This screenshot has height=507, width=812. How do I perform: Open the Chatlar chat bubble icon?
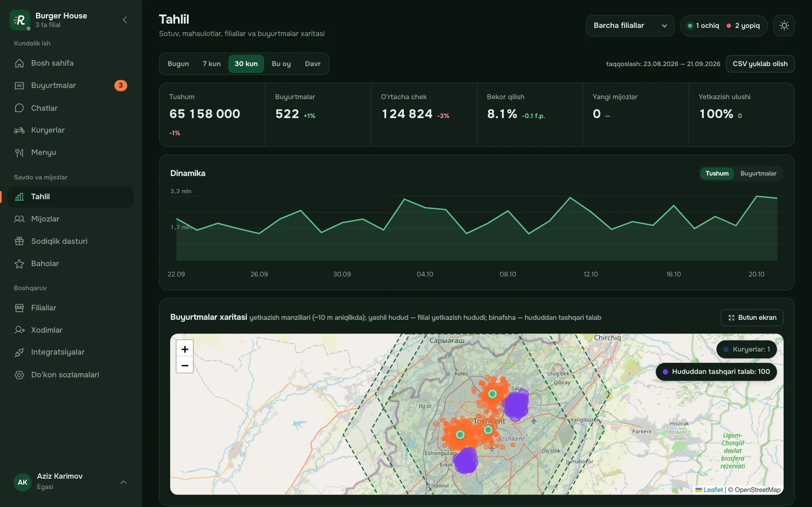click(x=19, y=108)
